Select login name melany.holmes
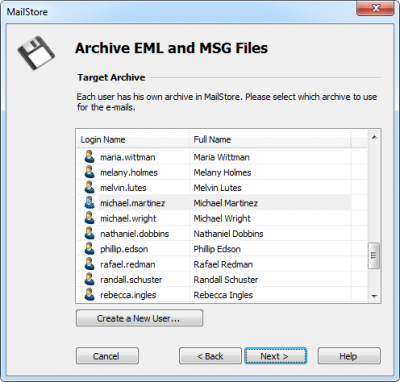The width and height of the screenshot is (400, 382). click(x=129, y=172)
